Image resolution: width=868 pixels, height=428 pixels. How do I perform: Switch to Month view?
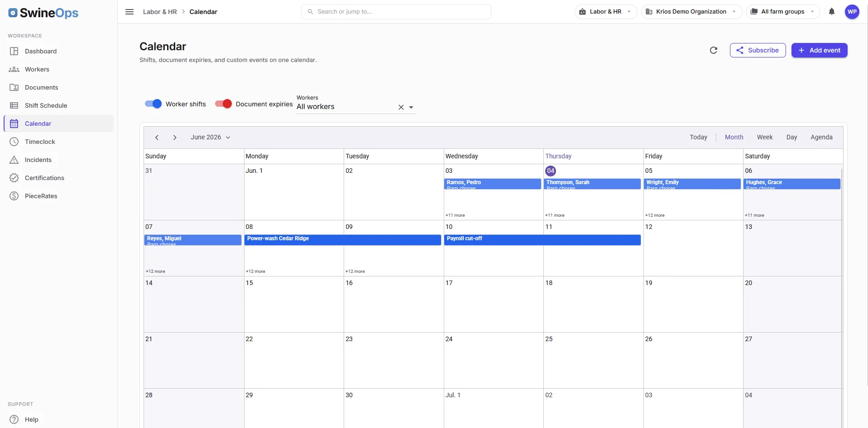pos(734,138)
